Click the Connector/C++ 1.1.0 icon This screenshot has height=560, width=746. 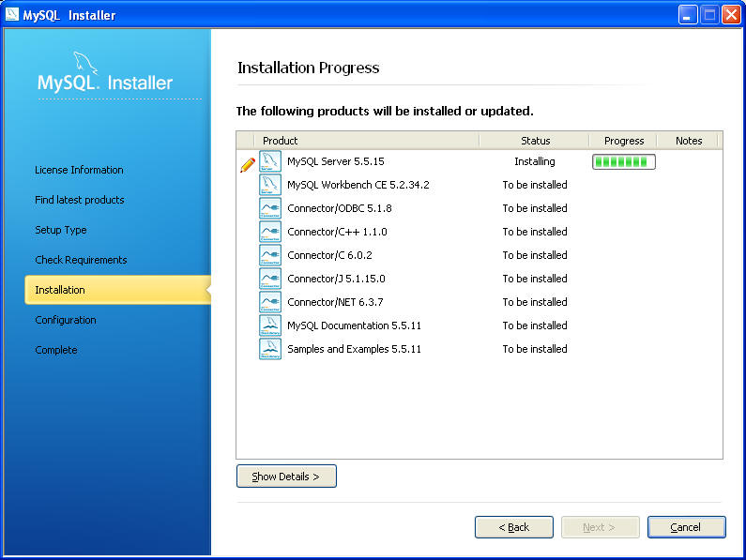point(270,232)
